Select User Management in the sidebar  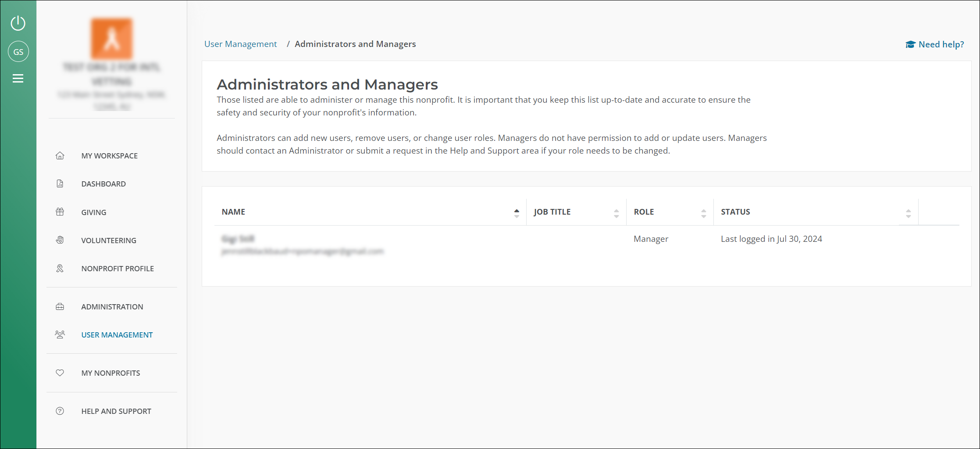point(117,335)
